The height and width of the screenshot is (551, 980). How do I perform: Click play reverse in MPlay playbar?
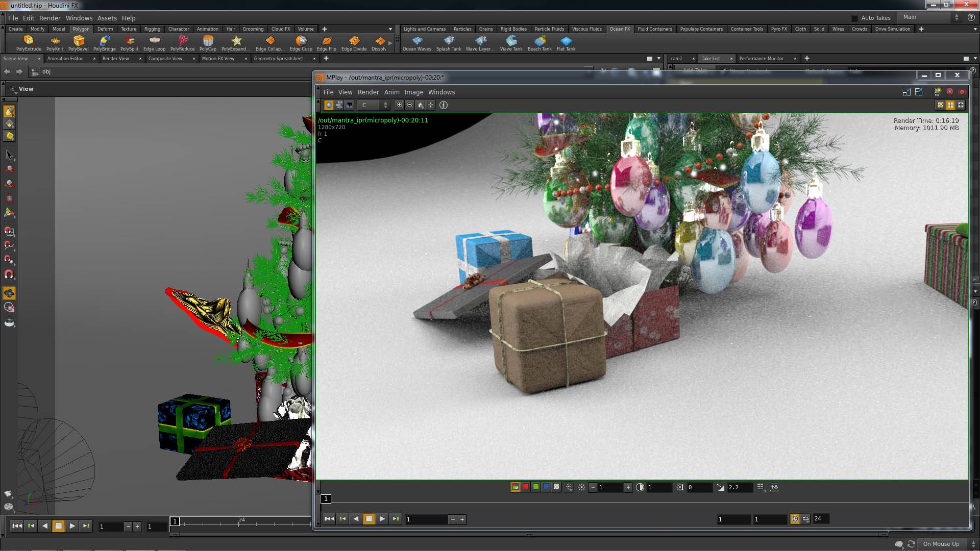tap(356, 519)
